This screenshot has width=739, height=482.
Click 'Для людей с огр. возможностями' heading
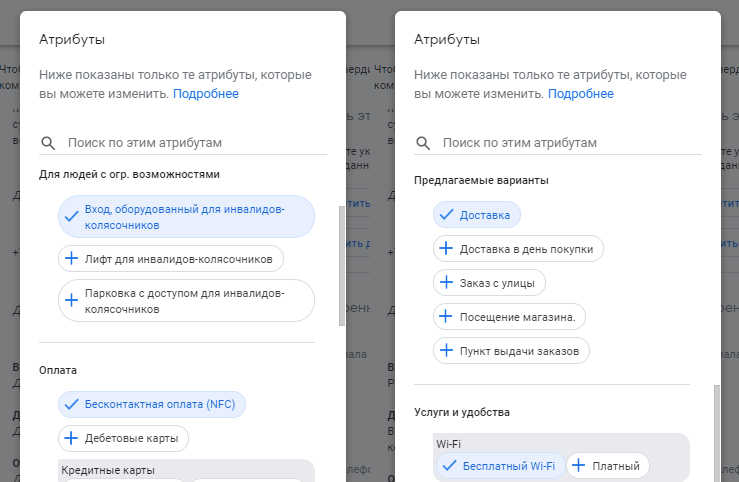pyautogui.click(x=130, y=174)
